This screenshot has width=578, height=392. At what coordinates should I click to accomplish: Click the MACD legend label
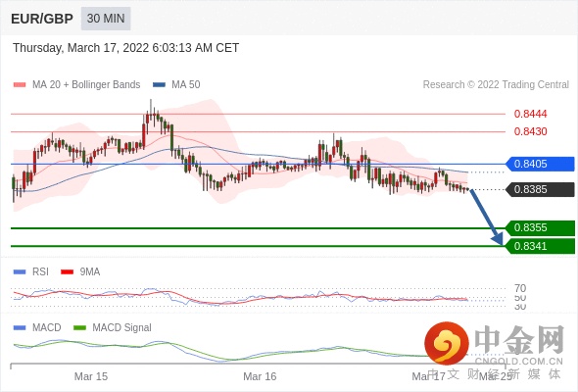point(46,328)
